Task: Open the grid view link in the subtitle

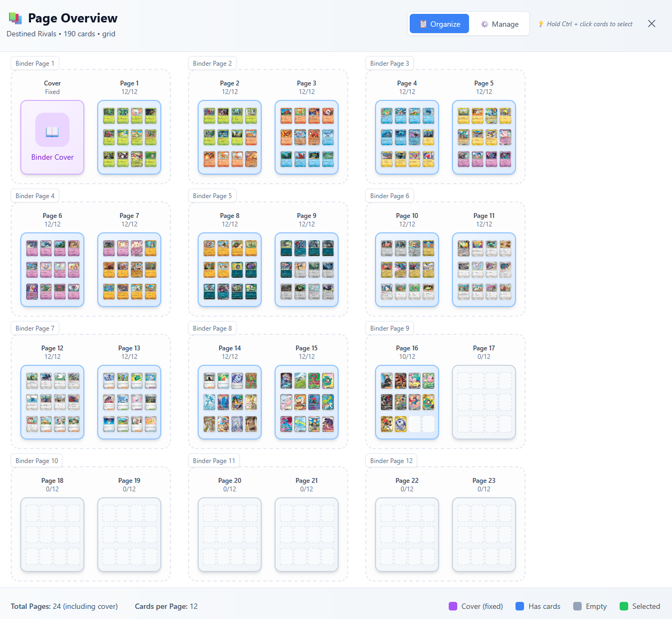Action: point(108,34)
